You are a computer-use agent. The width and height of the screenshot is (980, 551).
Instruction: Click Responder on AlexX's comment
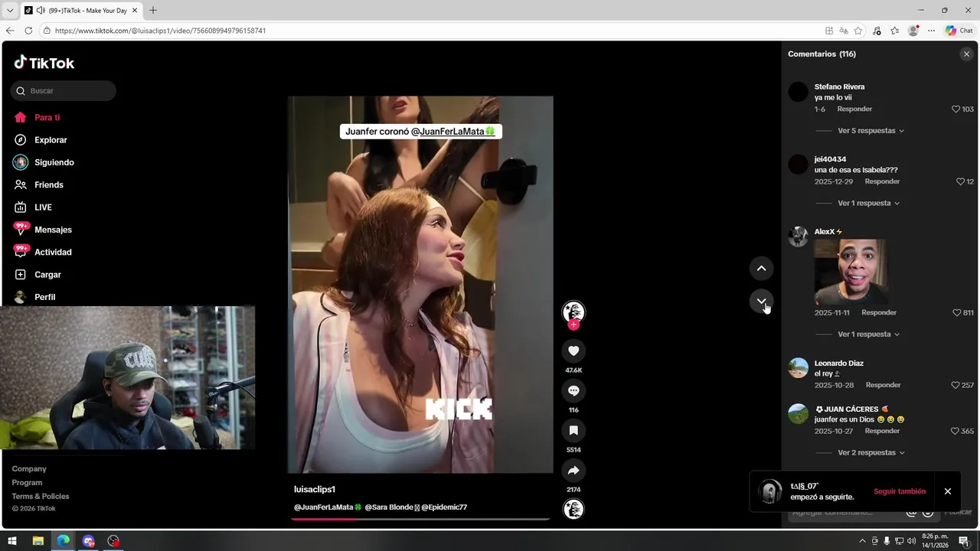(x=879, y=312)
